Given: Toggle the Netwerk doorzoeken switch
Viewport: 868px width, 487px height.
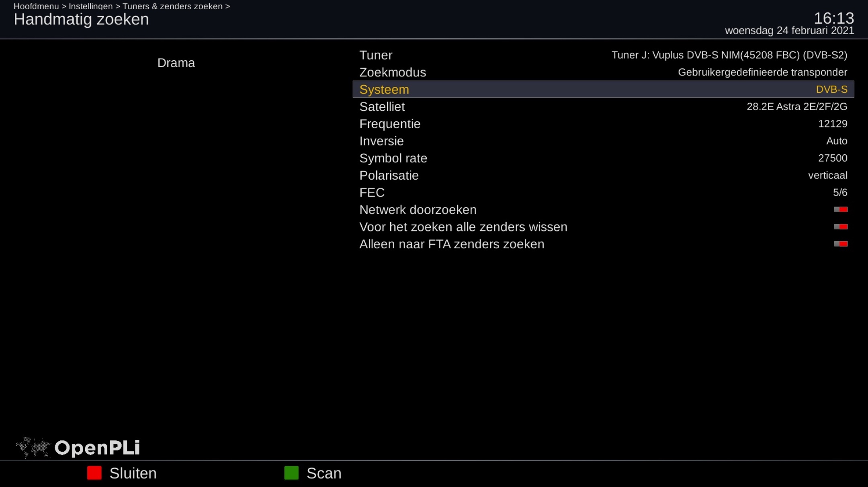Looking at the screenshot, I should click(x=841, y=210).
